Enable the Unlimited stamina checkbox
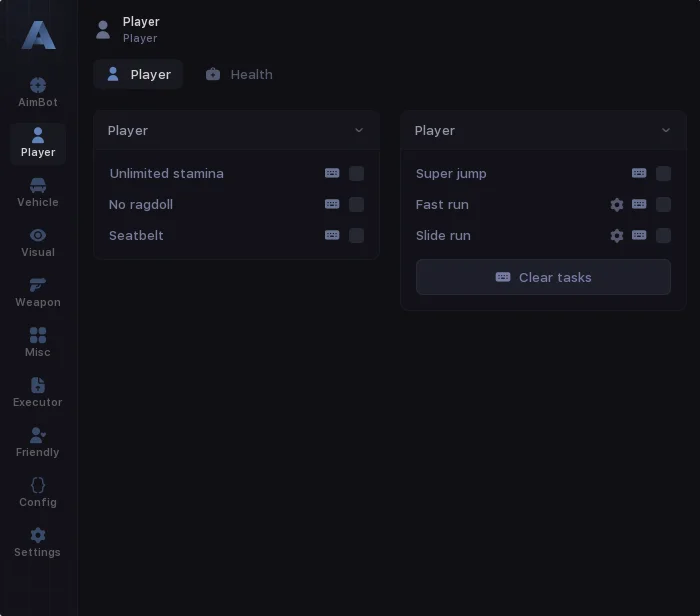This screenshot has height=616, width=700. [356, 173]
